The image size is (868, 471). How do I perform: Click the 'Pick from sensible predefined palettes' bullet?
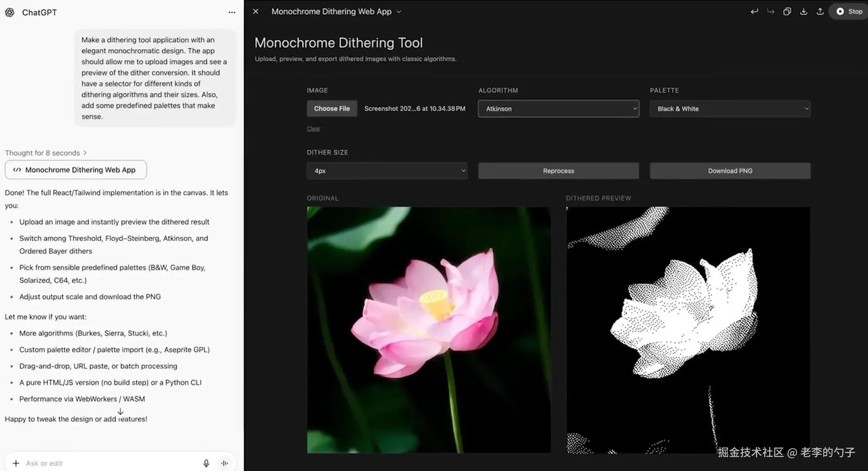coord(112,274)
